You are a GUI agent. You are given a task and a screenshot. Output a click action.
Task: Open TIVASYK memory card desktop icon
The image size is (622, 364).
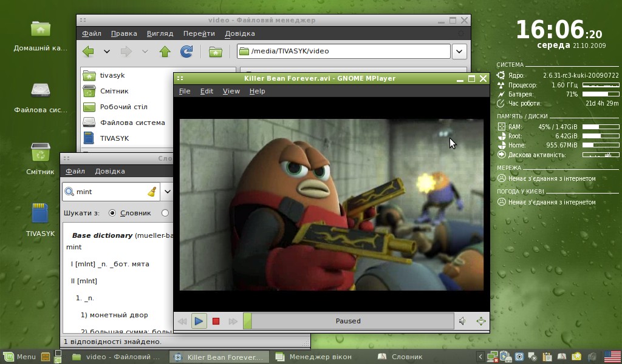(x=41, y=221)
